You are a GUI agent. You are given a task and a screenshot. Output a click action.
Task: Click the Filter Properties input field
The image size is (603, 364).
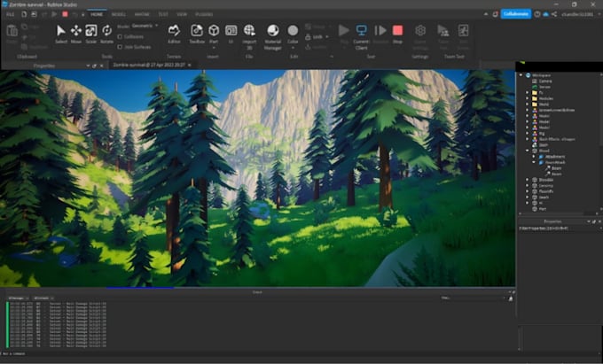pyautogui.click(x=560, y=228)
